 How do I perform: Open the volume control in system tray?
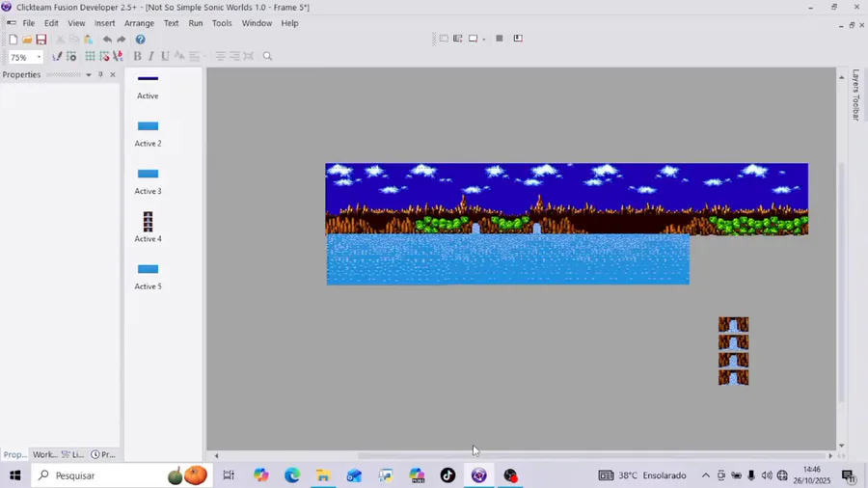pyautogui.click(x=767, y=475)
